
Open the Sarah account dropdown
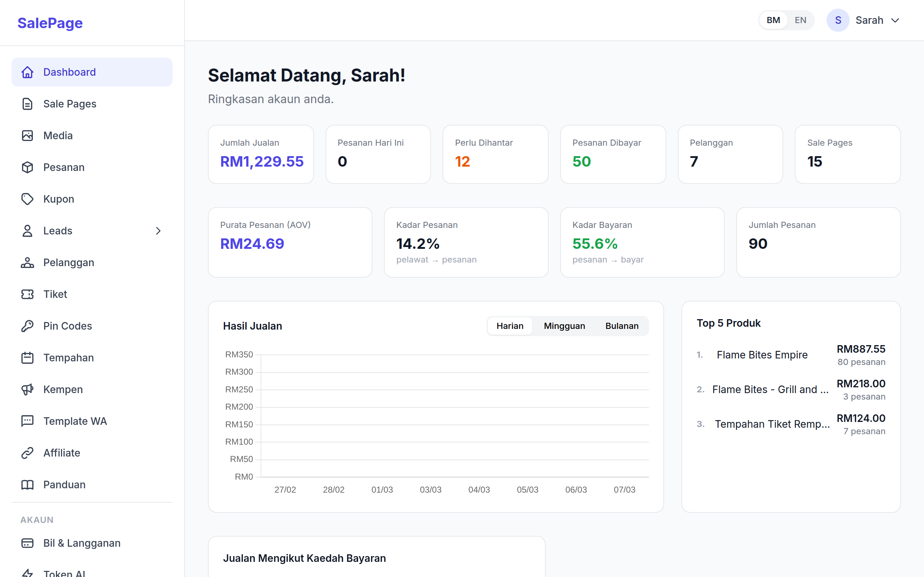click(895, 20)
